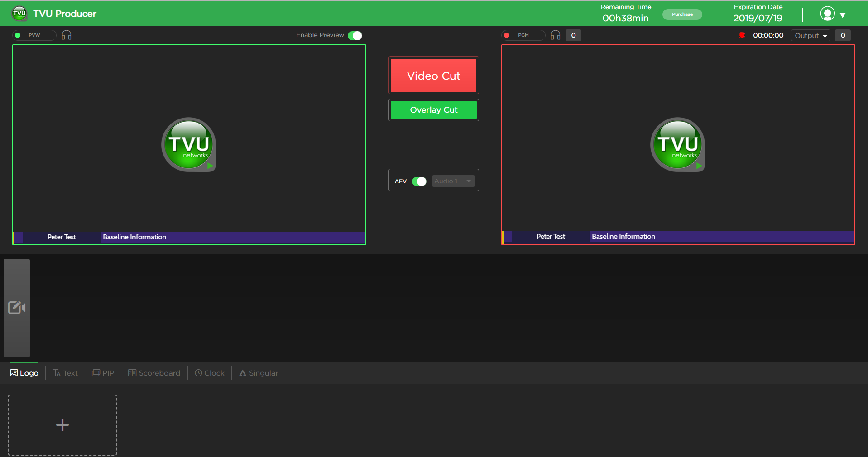Select the Logo tab

(x=24, y=373)
